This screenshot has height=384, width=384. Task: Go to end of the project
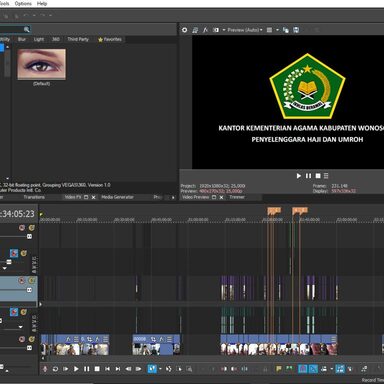[118, 369]
